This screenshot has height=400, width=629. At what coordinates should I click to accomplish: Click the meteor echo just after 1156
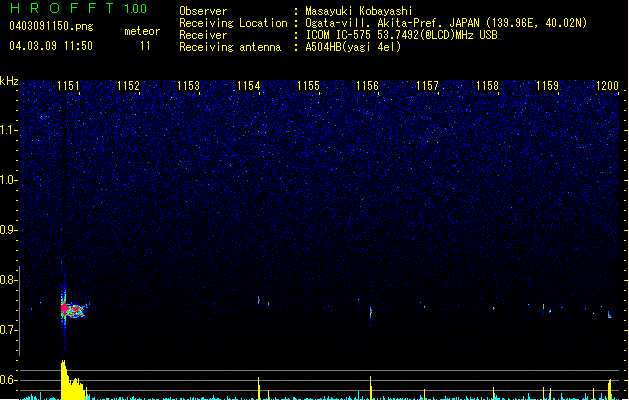pyautogui.click(x=371, y=312)
